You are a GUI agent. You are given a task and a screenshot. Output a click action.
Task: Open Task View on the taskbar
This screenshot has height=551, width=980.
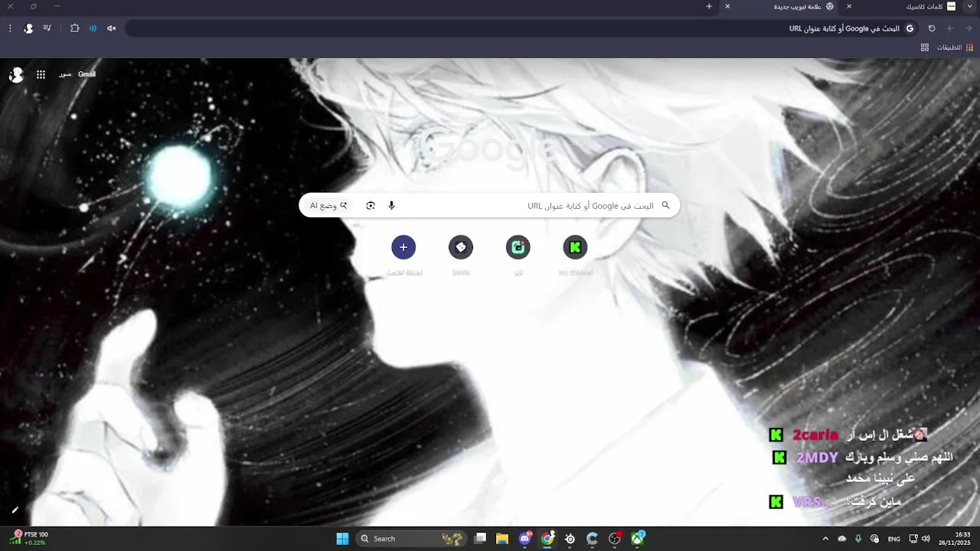pos(480,539)
